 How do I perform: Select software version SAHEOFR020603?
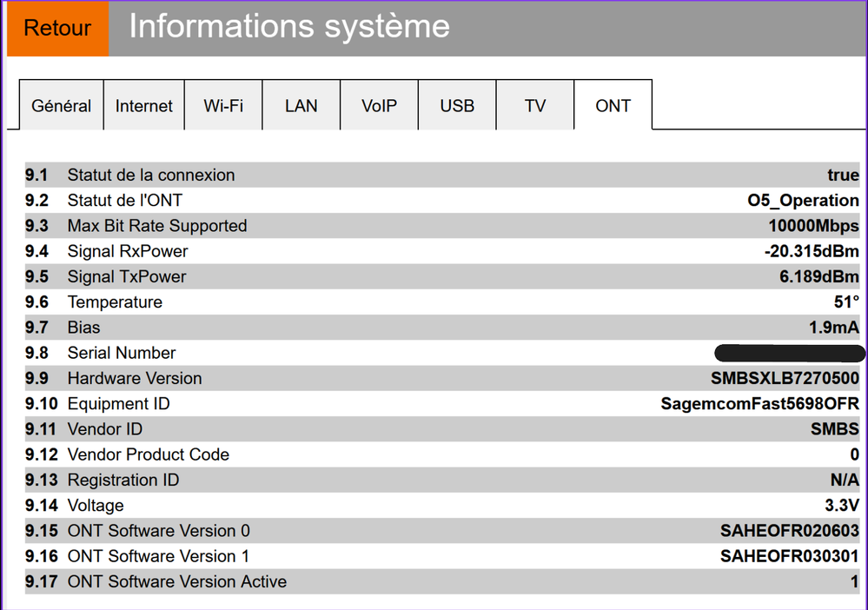789,531
